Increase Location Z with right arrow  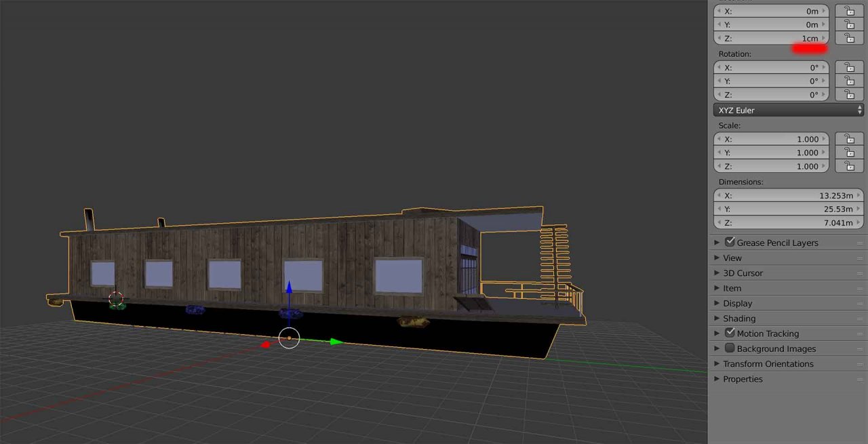tap(824, 39)
